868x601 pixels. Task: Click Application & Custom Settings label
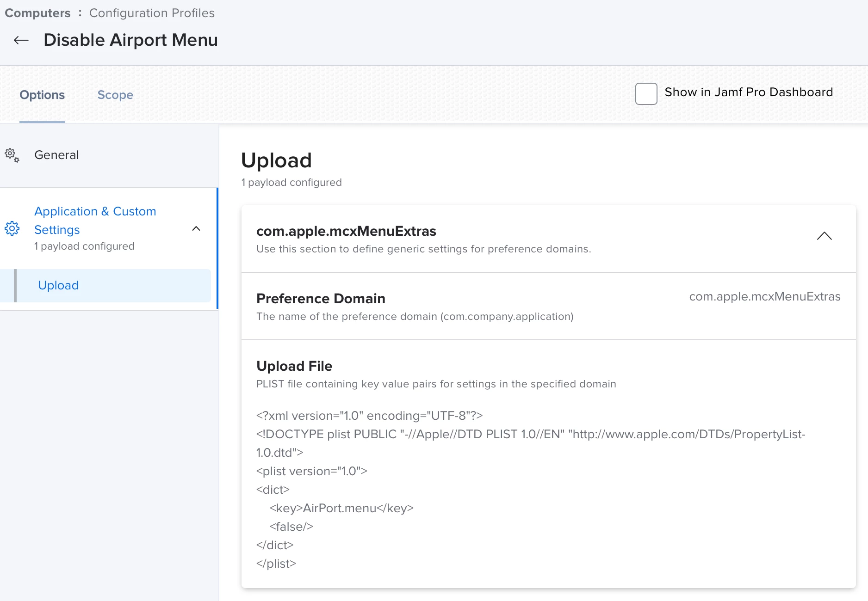(x=95, y=220)
